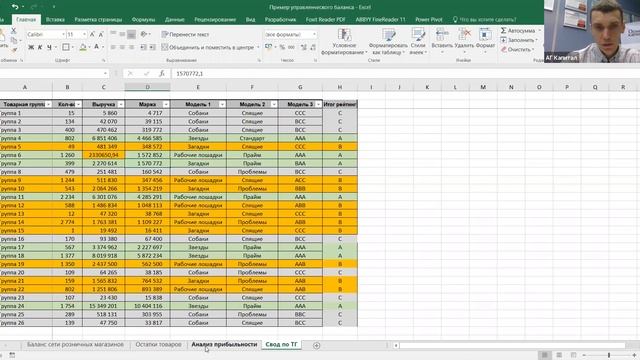Click the decrease decimal icon
The image size is (640, 360).
pos(313,47)
